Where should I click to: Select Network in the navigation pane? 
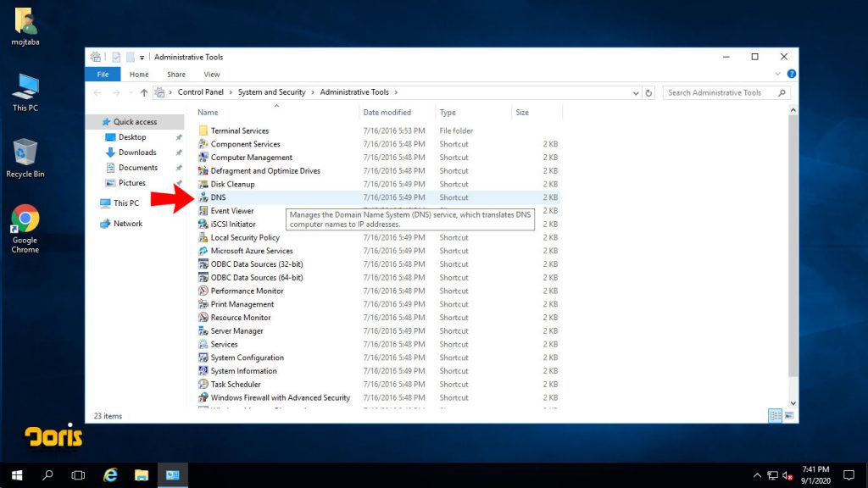click(x=128, y=224)
